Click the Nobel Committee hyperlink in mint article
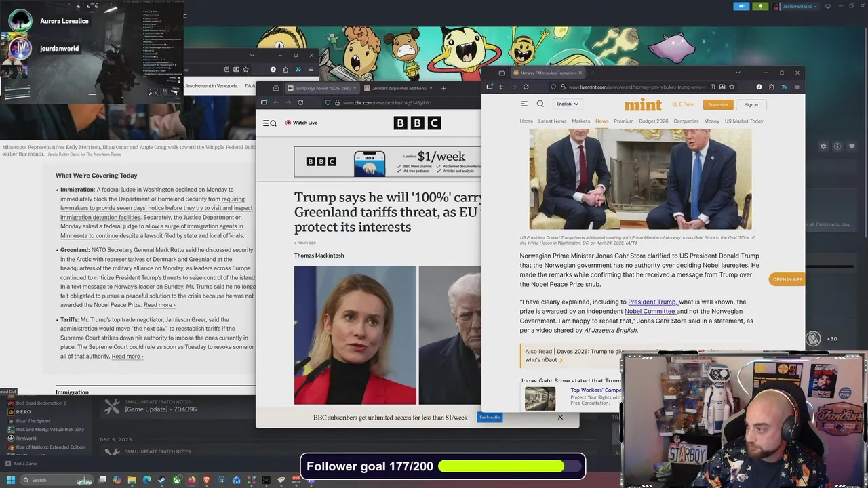 650,311
